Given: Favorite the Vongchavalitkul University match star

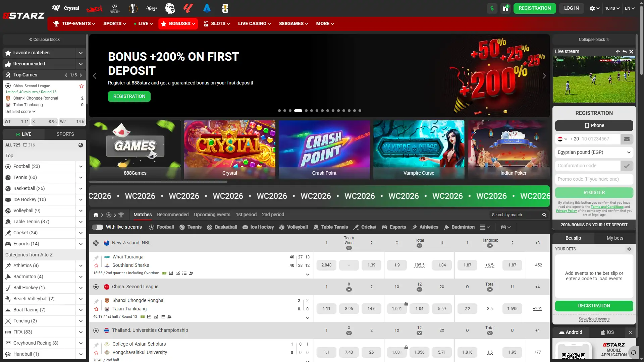Looking at the screenshot, I should (96, 353).
